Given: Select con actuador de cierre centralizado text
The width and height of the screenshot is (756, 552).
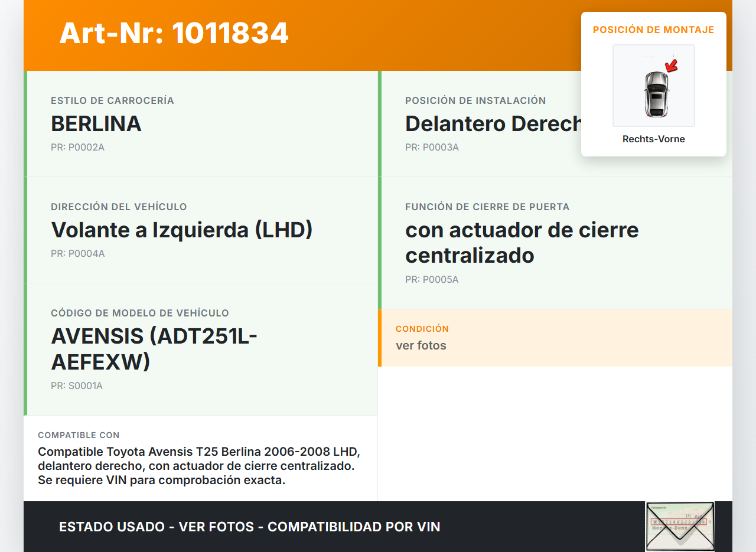Looking at the screenshot, I should point(522,242).
